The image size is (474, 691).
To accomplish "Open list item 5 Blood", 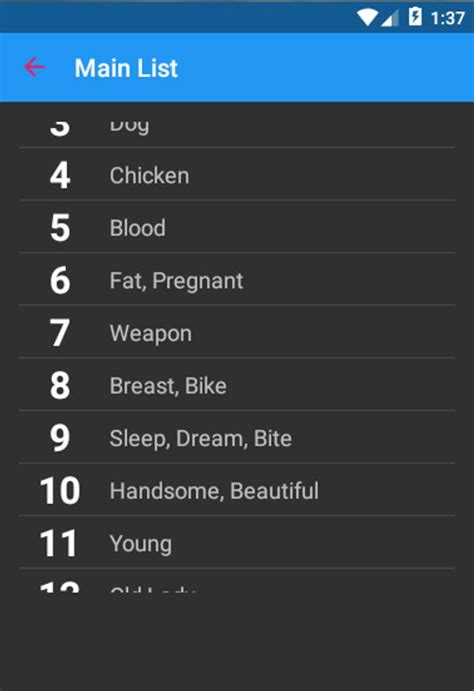I will (237, 227).
